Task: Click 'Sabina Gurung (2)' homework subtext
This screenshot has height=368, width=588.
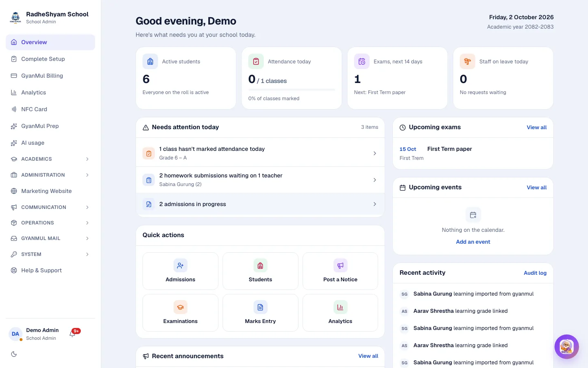Action: point(180,184)
